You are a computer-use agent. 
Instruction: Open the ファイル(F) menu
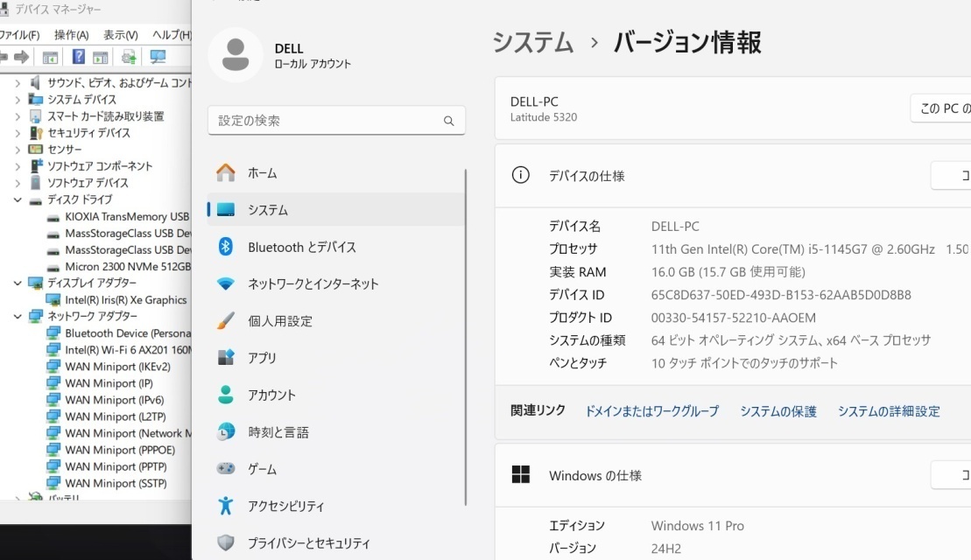[x=19, y=35]
